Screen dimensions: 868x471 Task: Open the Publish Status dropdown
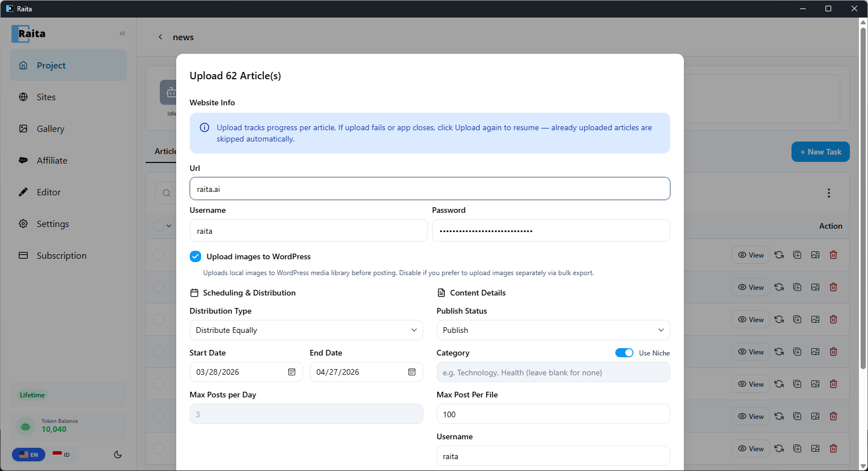553,330
